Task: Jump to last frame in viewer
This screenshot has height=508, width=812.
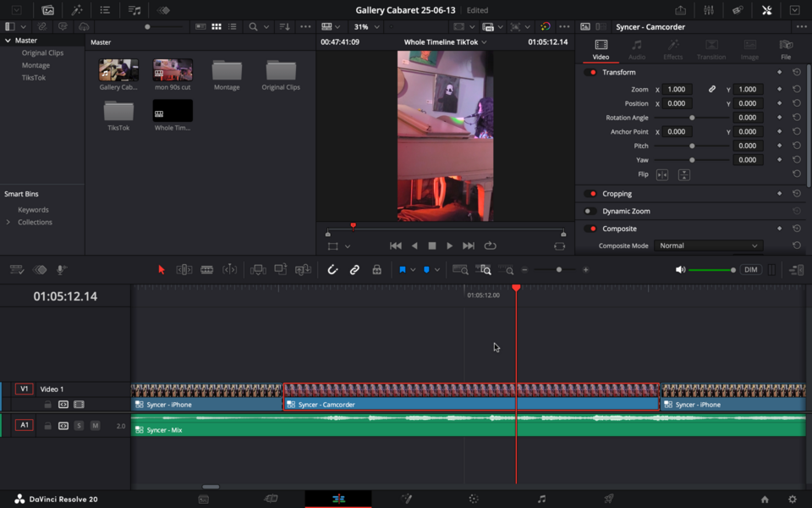Action: [468, 246]
